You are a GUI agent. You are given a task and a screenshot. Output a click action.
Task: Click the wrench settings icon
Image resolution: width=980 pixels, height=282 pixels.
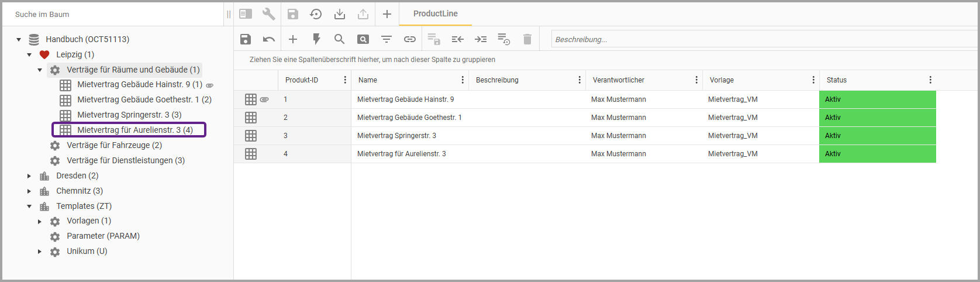(x=269, y=14)
